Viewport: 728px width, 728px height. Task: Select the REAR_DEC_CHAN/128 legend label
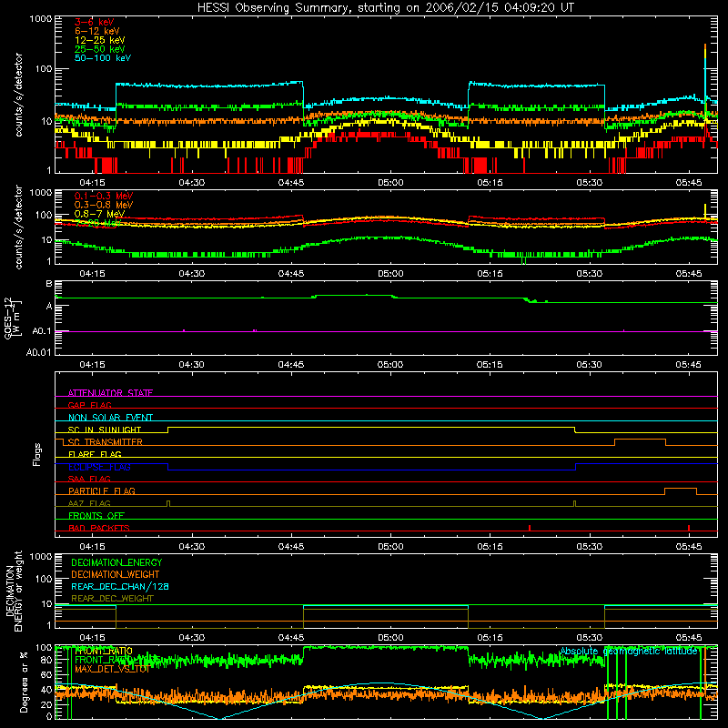120,586
